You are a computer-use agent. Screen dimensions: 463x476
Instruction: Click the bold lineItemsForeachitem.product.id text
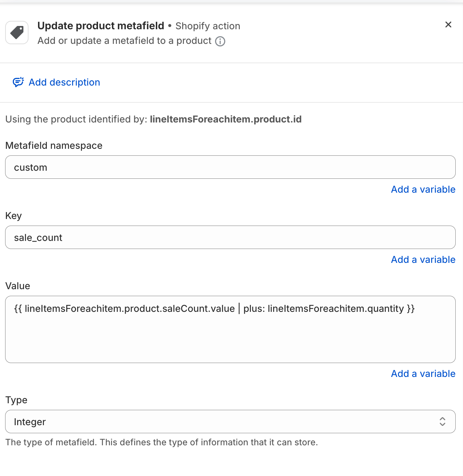click(x=226, y=119)
